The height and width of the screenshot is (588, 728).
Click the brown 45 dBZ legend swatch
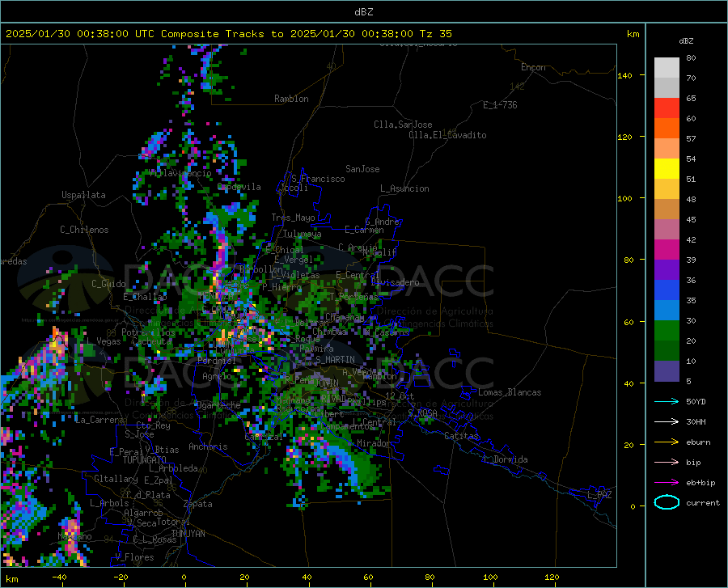tap(667, 209)
